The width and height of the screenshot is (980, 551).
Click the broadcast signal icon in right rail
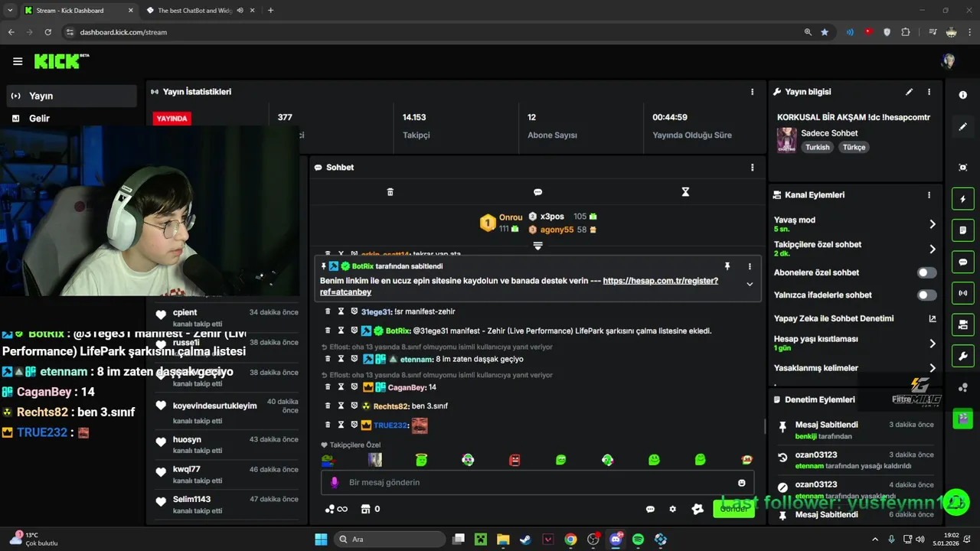click(x=963, y=293)
